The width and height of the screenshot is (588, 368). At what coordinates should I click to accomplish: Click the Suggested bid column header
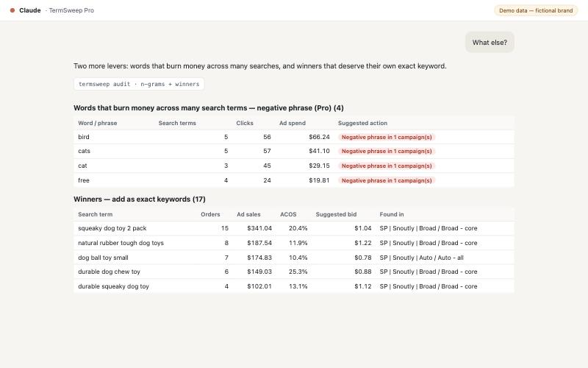coord(336,214)
